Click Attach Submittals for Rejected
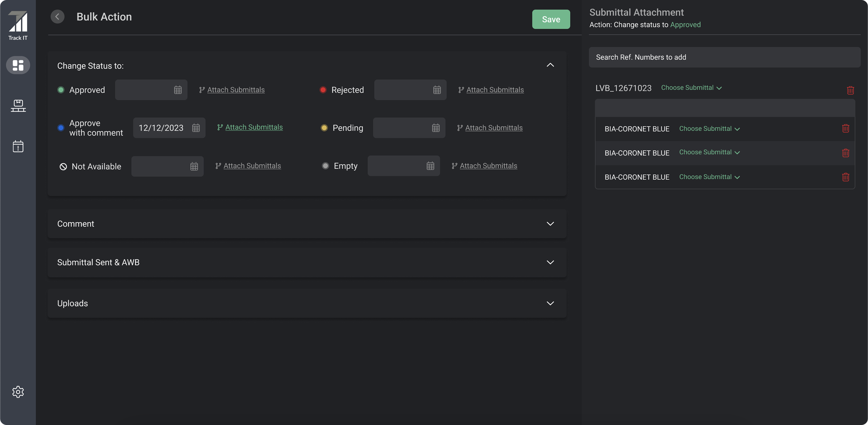This screenshot has height=425, width=868. (491, 90)
